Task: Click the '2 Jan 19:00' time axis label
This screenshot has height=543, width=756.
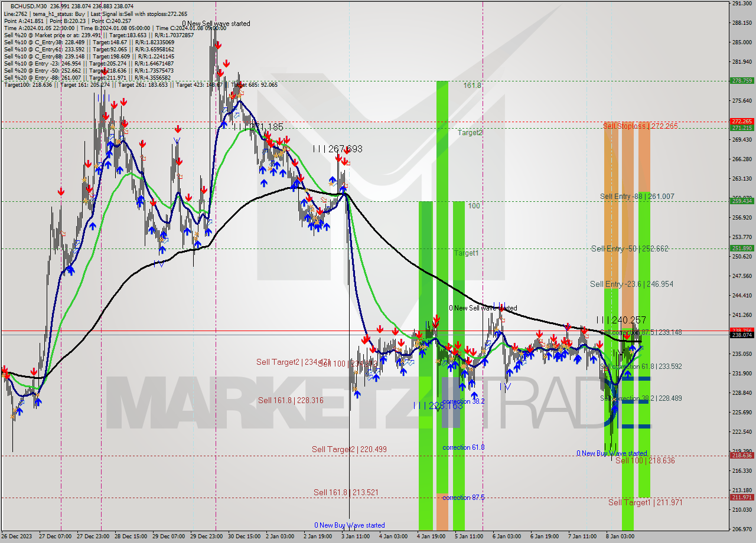Action: [x=317, y=537]
